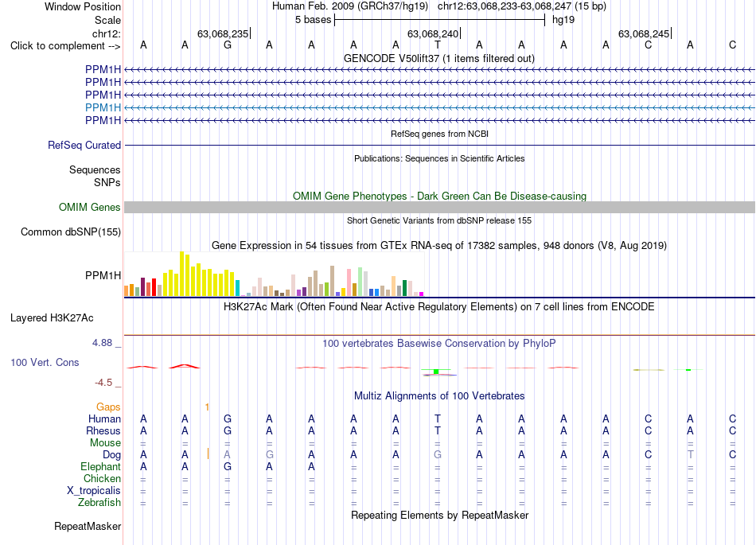Click OMIM Gene Phenotypes green title
Image resolution: width=756 pixels, height=545 pixels.
coord(440,197)
